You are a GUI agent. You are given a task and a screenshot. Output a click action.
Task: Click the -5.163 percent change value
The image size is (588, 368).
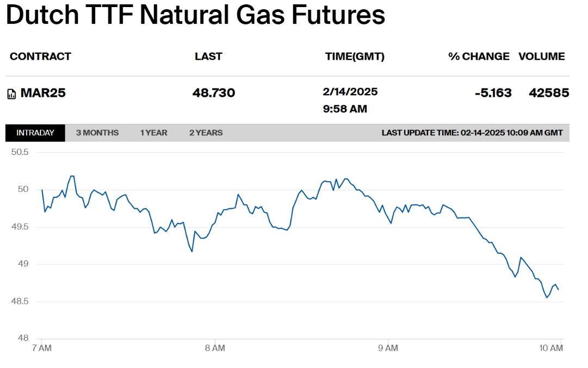(493, 92)
